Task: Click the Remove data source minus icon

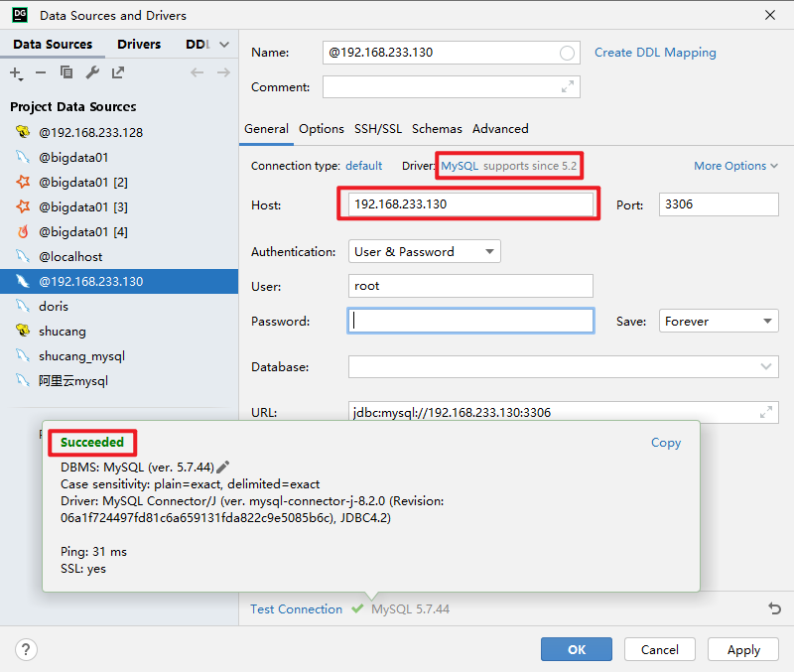Action: click(x=41, y=72)
